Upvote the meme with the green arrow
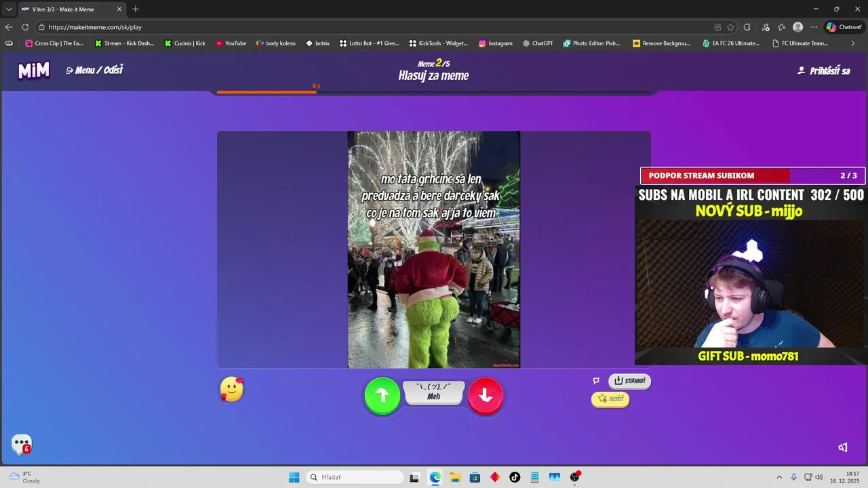 pyautogui.click(x=382, y=395)
